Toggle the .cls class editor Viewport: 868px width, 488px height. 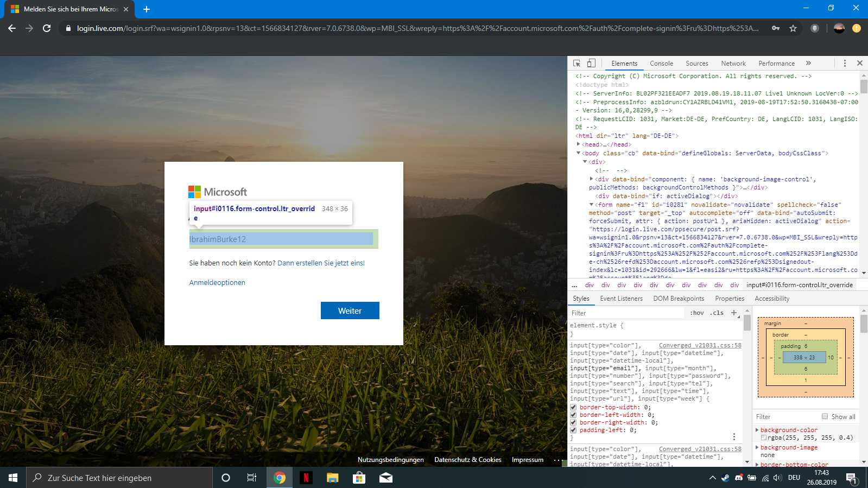(x=718, y=313)
